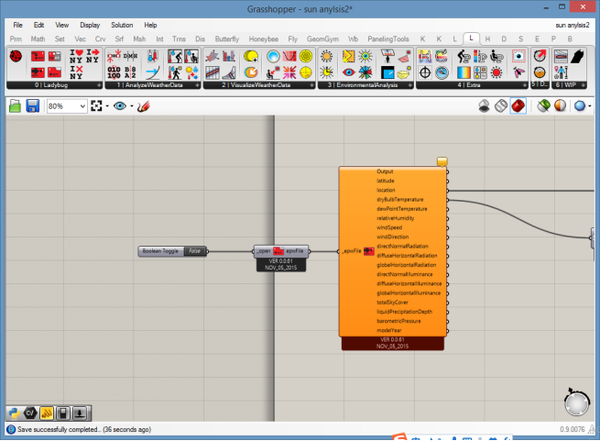This screenshot has height=441, width=600.
Task: Click the Boolean Toggle label
Action: click(160, 251)
